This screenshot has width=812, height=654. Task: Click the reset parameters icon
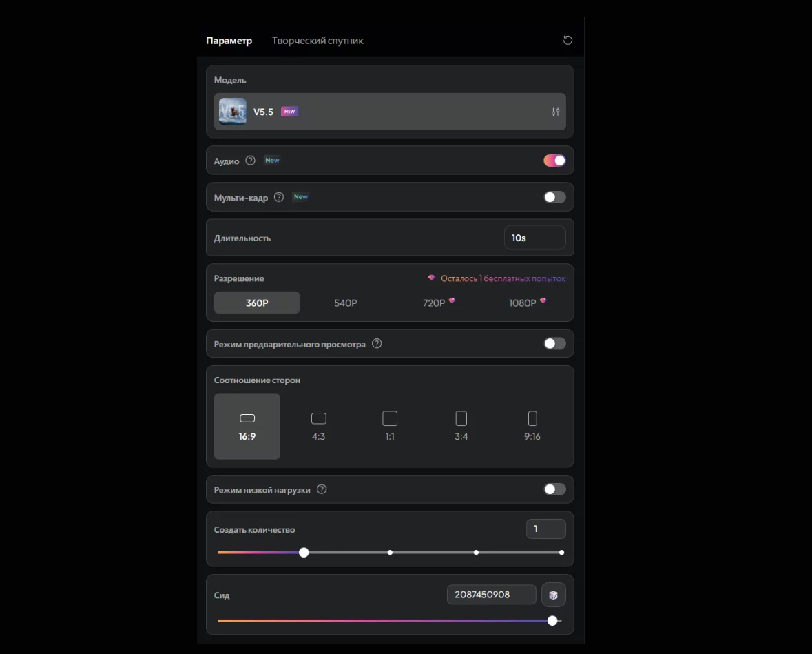568,40
